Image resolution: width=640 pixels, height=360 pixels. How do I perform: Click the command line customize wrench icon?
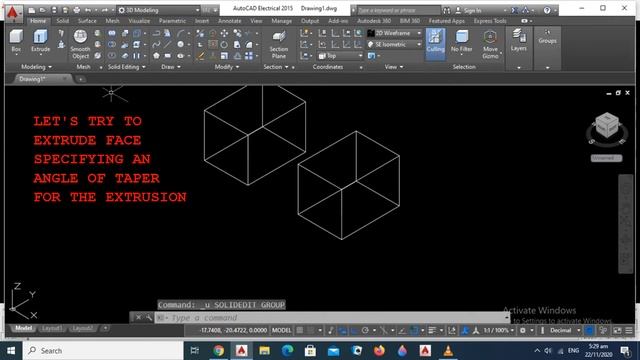tap(149, 317)
